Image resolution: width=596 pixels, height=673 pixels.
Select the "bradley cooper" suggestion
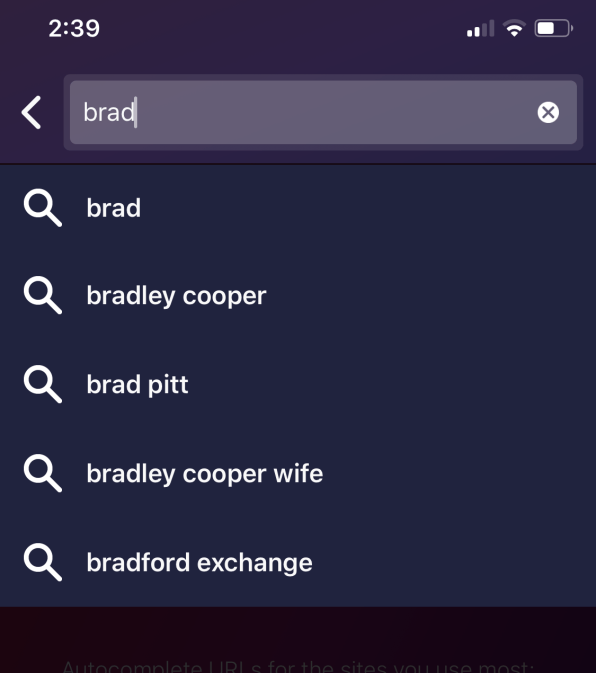[x=298, y=296]
